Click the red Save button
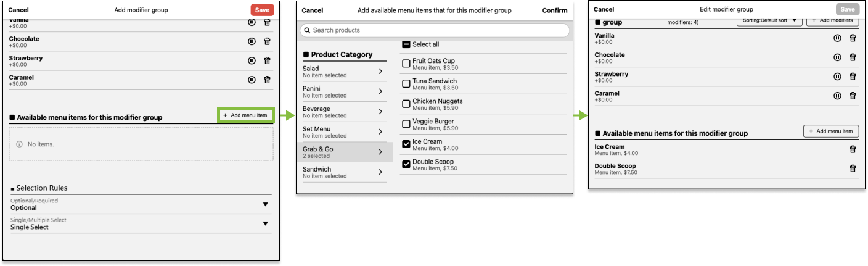 pyautogui.click(x=262, y=10)
